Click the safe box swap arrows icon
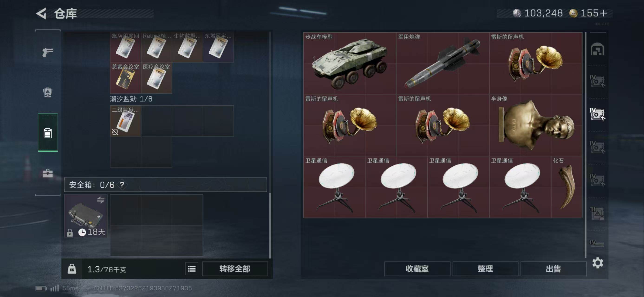The image size is (644, 297). tap(101, 200)
